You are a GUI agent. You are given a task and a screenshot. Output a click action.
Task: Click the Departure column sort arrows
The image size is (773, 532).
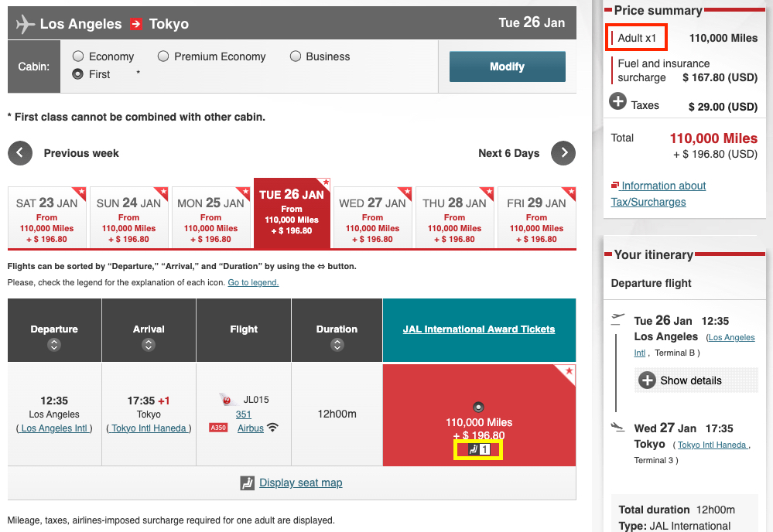(54, 346)
